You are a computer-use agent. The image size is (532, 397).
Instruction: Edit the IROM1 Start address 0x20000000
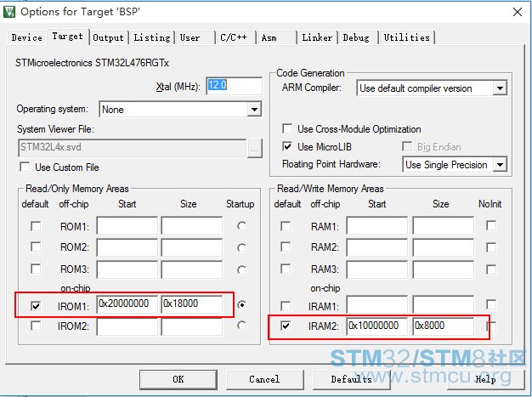pos(127,304)
